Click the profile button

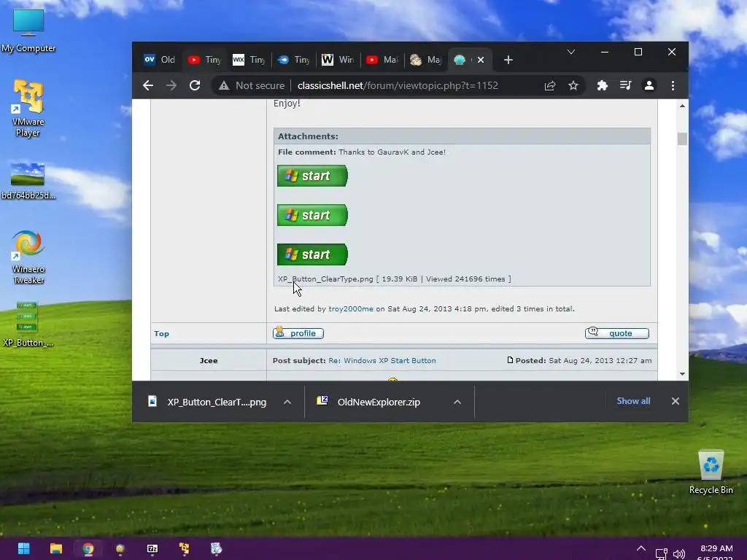[298, 333]
